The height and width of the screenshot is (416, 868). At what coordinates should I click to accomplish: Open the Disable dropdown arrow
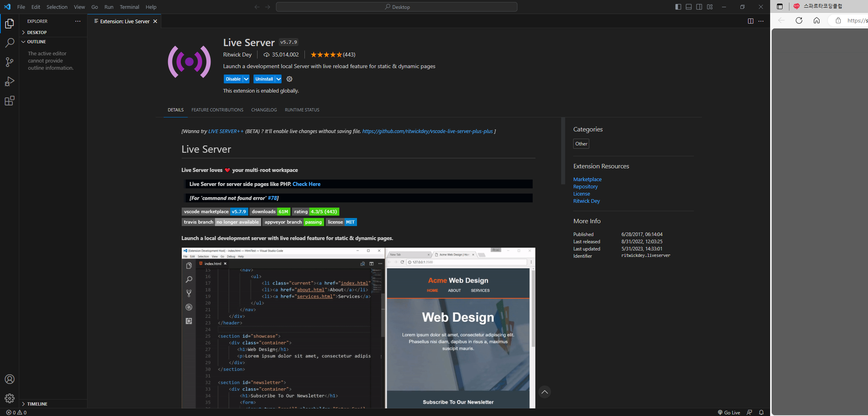coord(246,79)
